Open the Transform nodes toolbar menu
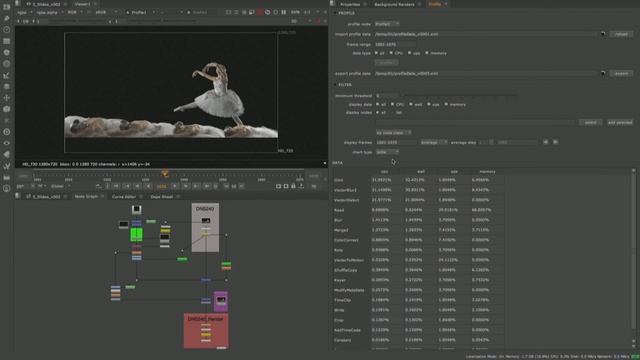This screenshot has height=360, width=640. (7, 98)
